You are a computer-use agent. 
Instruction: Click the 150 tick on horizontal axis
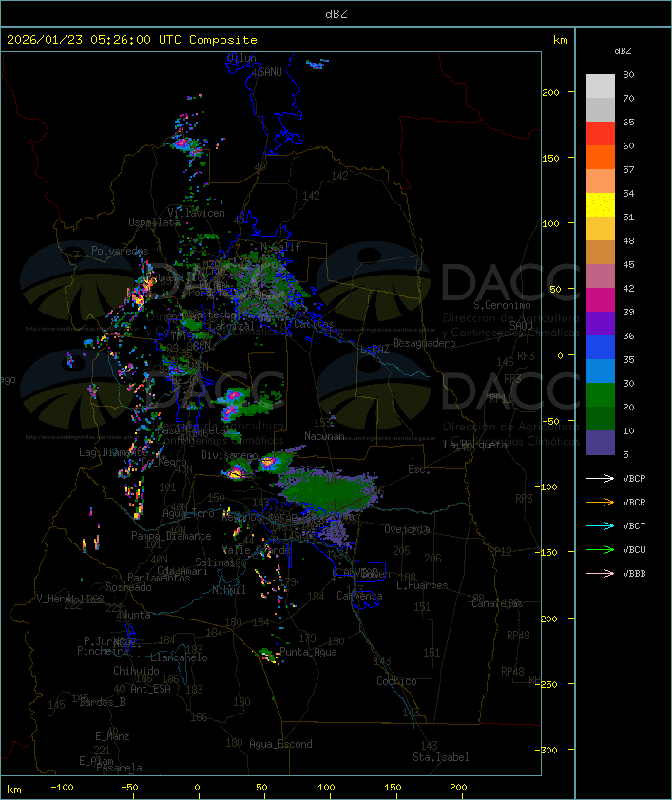point(393,788)
